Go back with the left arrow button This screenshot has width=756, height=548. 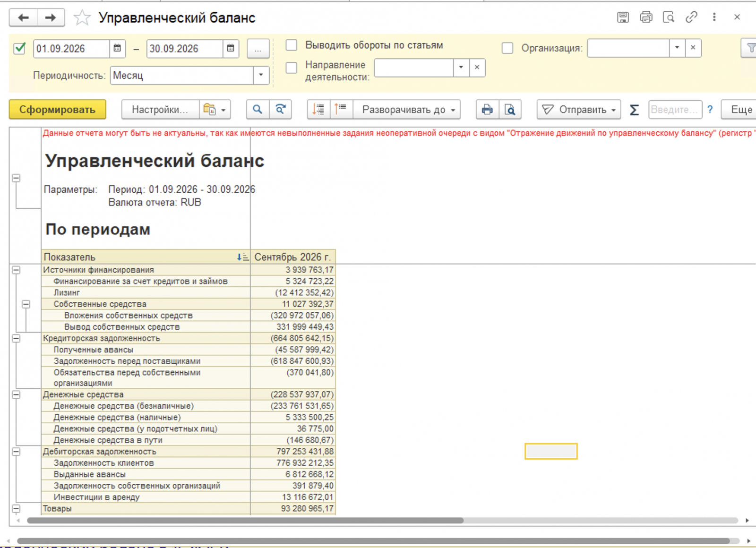coord(23,18)
